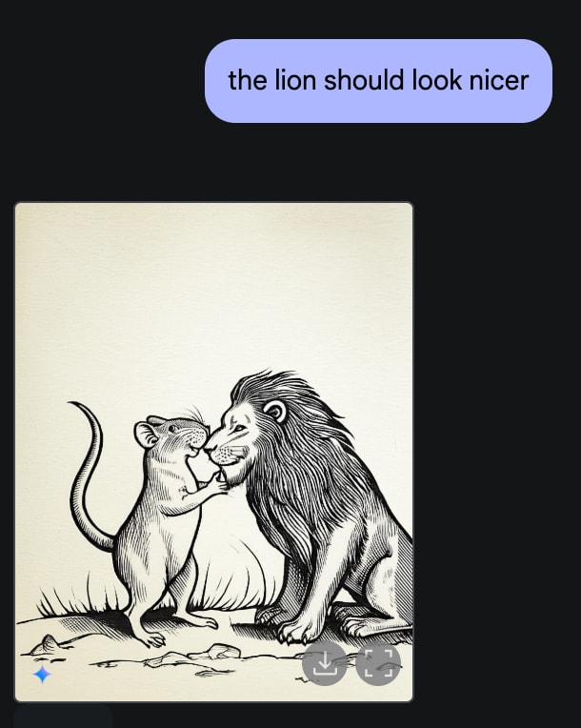581x728 pixels.
Task: Click the word 'the' in the chat bubble
Action: click(x=248, y=80)
